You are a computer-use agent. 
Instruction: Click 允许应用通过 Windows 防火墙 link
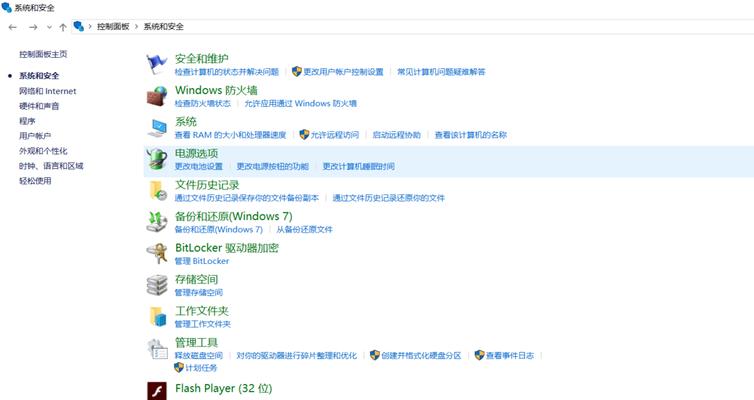point(301,103)
